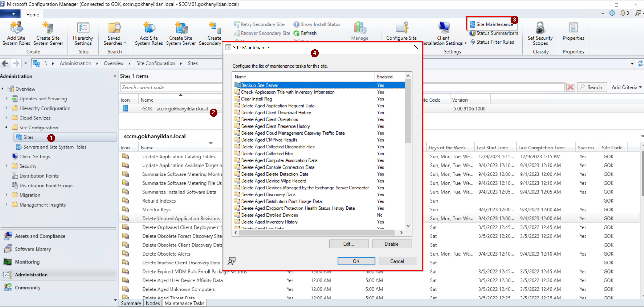Go back with the navigation arrow
This screenshot has width=644, height=307.
click(5, 63)
